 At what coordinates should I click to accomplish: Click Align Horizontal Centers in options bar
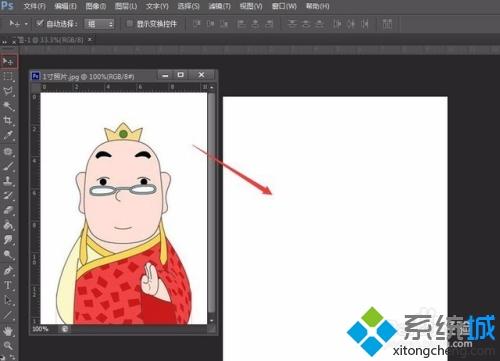(x=255, y=24)
